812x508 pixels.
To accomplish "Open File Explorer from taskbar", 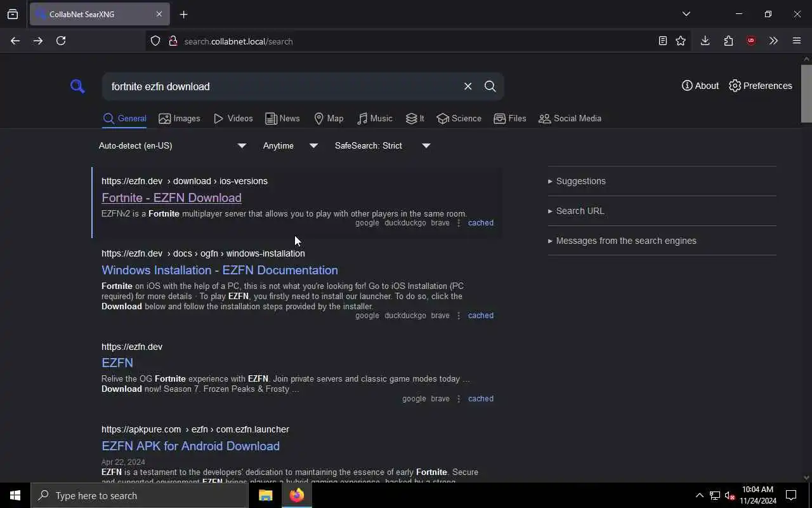I will pyautogui.click(x=265, y=495).
